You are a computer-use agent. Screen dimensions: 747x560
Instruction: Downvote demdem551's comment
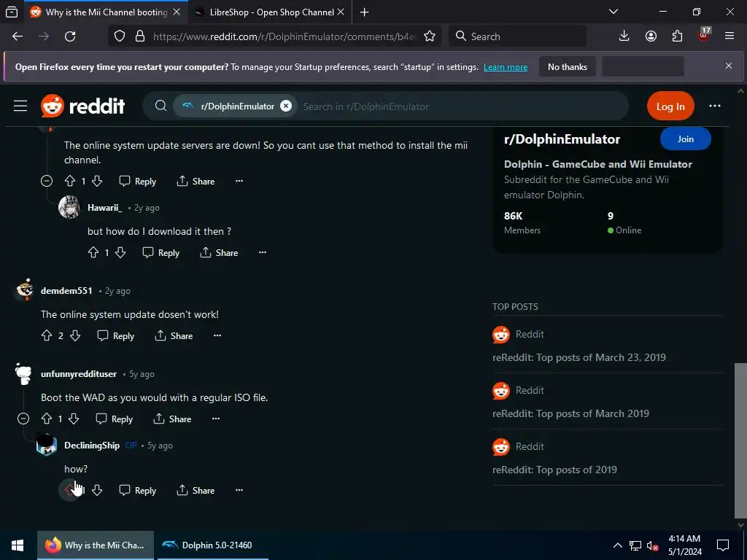(75, 335)
